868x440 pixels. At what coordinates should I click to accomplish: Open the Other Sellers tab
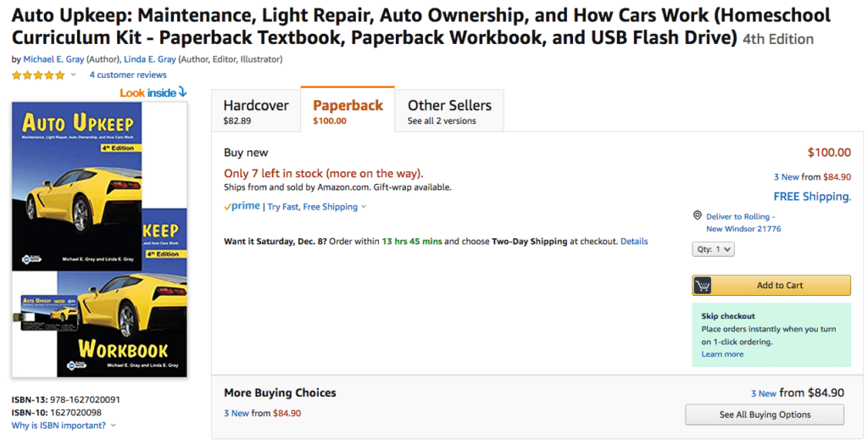pyautogui.click(x=449, y=111)
